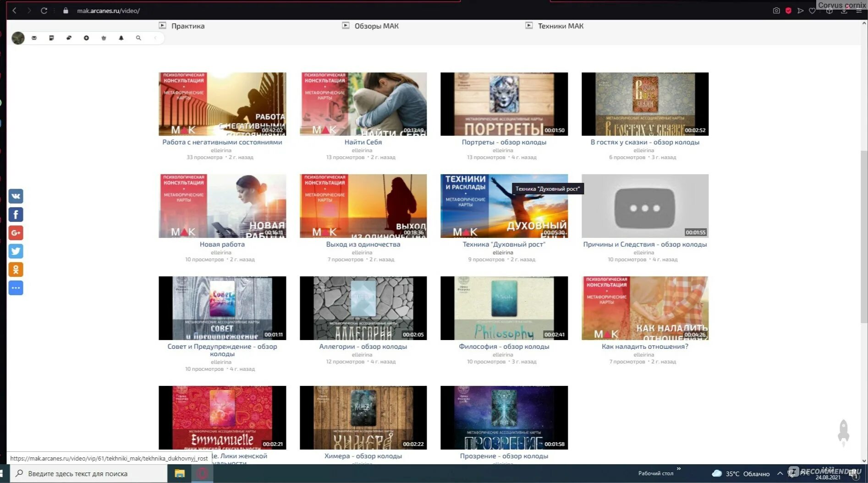Open thumbnail of Работа с негативными состояниями video
Screen dimensions: 868x483
[x=222, y=104]
